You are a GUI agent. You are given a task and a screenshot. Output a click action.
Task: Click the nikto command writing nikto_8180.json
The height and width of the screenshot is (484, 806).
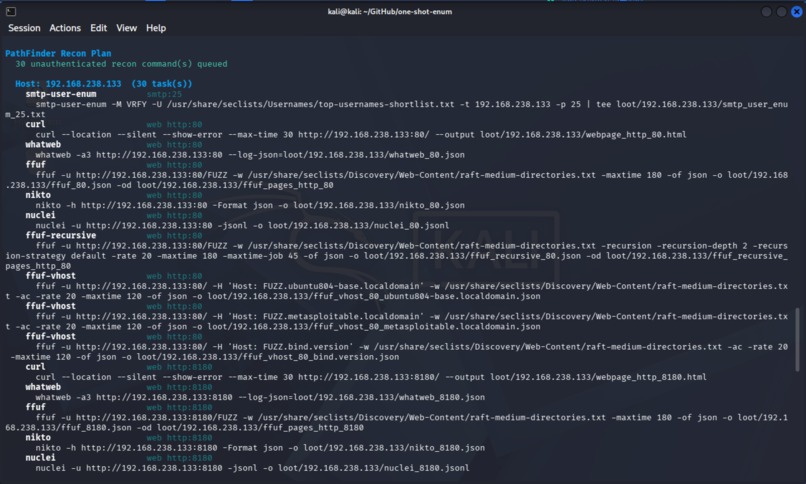point(260,448)
